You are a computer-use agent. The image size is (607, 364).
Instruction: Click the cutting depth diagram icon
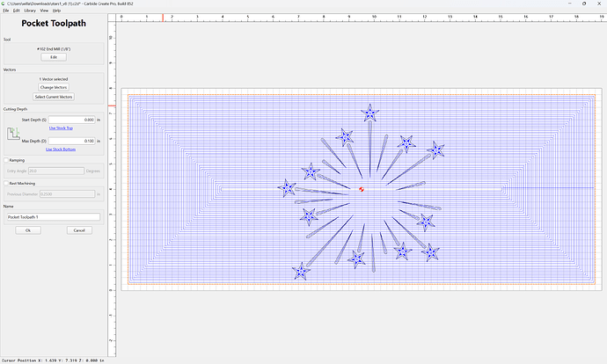click(x=13, y=134)
